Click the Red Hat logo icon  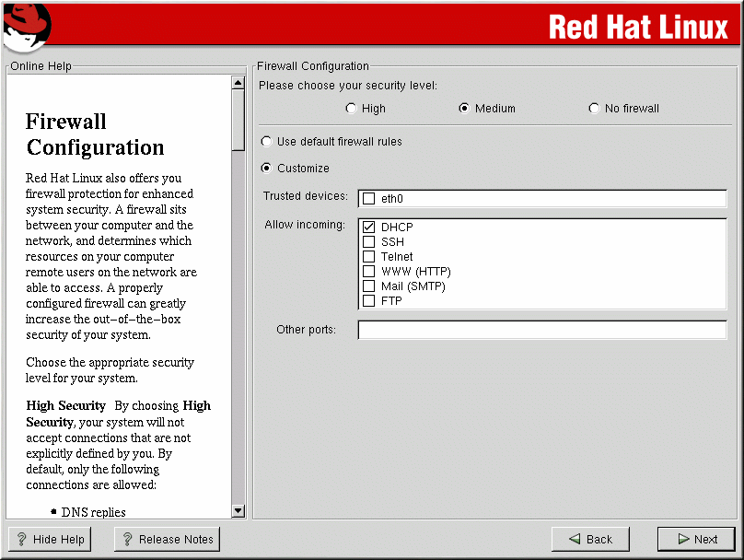pos(26,26)
